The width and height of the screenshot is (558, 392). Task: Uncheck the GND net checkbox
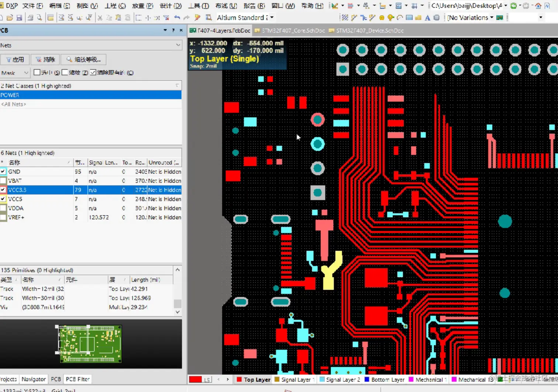(3, 171)
